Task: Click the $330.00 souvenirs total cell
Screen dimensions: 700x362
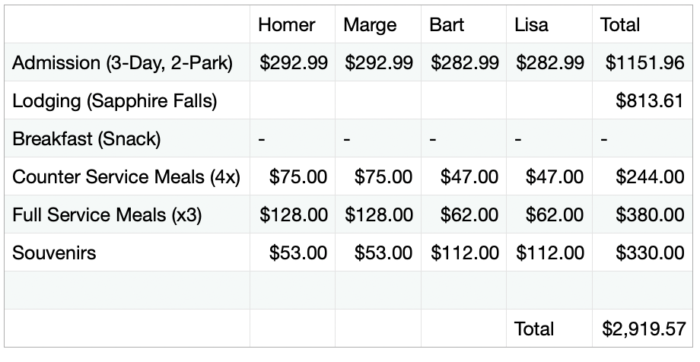Action: point(642,252)
